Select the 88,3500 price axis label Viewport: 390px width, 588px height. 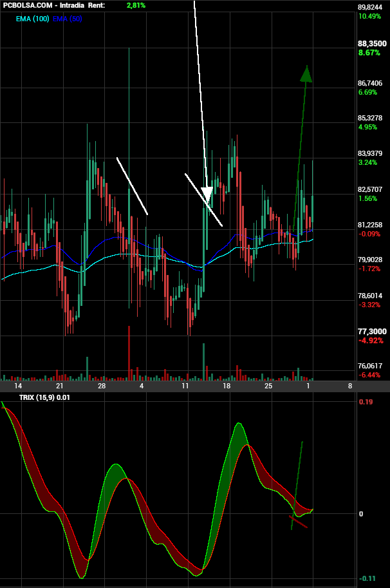pos(372,44)
